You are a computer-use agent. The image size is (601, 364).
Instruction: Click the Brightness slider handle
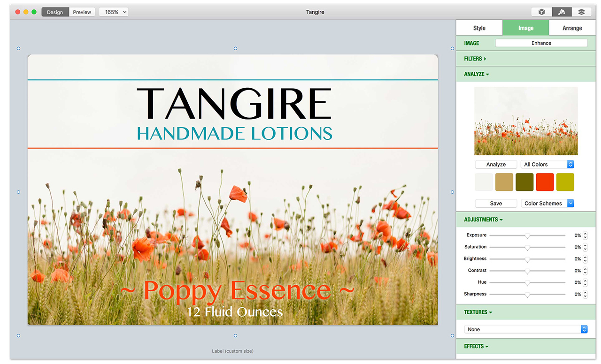pyautogui.click(x=527, y=259)
